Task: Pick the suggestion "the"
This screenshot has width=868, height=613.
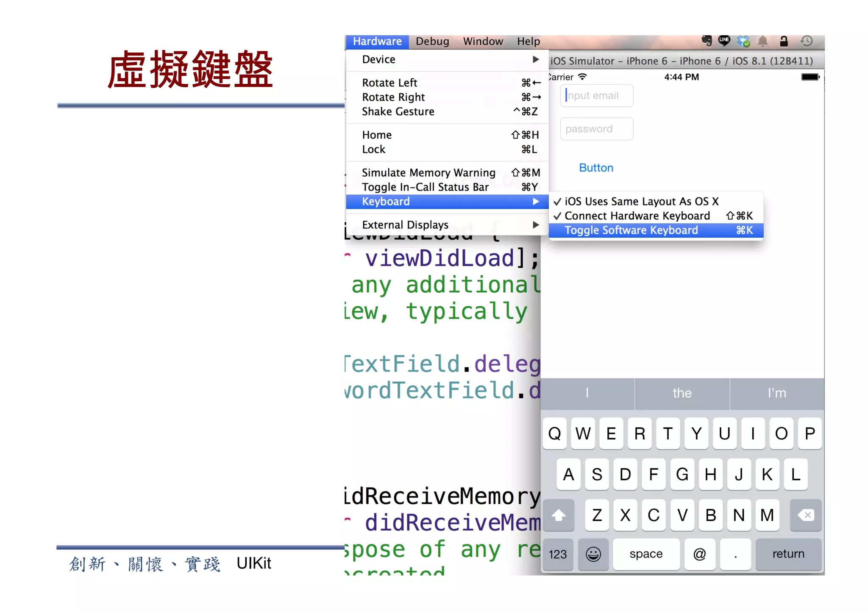Action: point(682,394)
